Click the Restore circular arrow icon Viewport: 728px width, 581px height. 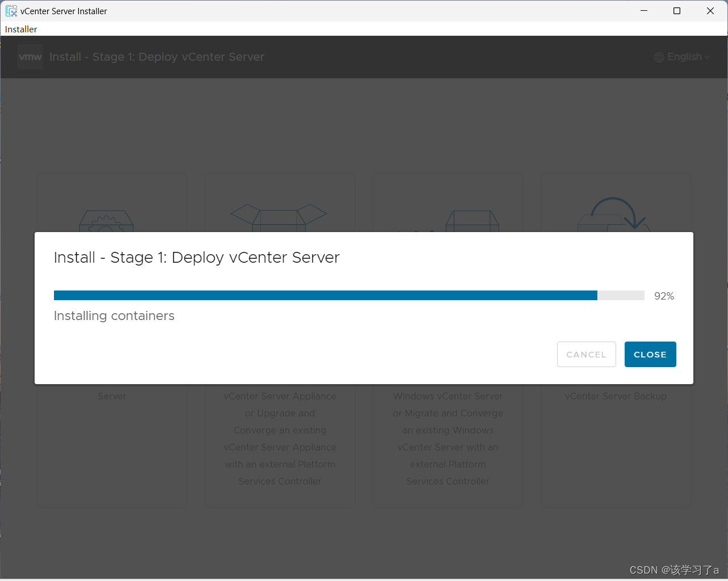point(614,214)
